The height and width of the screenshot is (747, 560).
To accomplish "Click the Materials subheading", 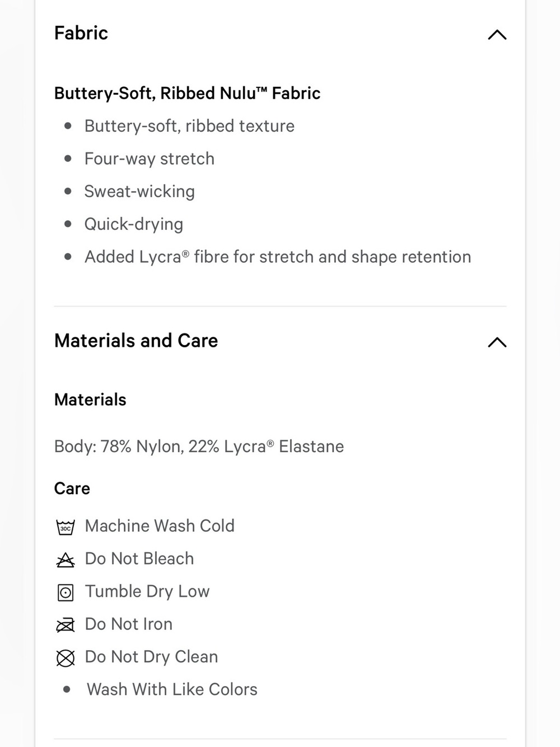I will tap(90, 400).
